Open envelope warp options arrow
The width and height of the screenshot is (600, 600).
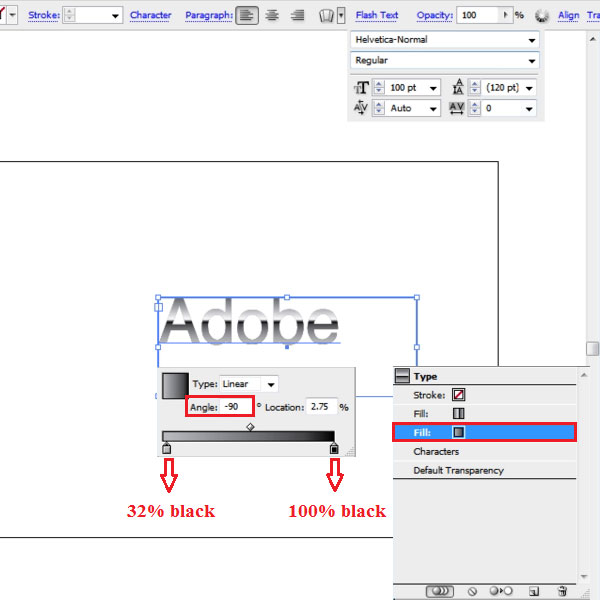(x=341, y=16)
